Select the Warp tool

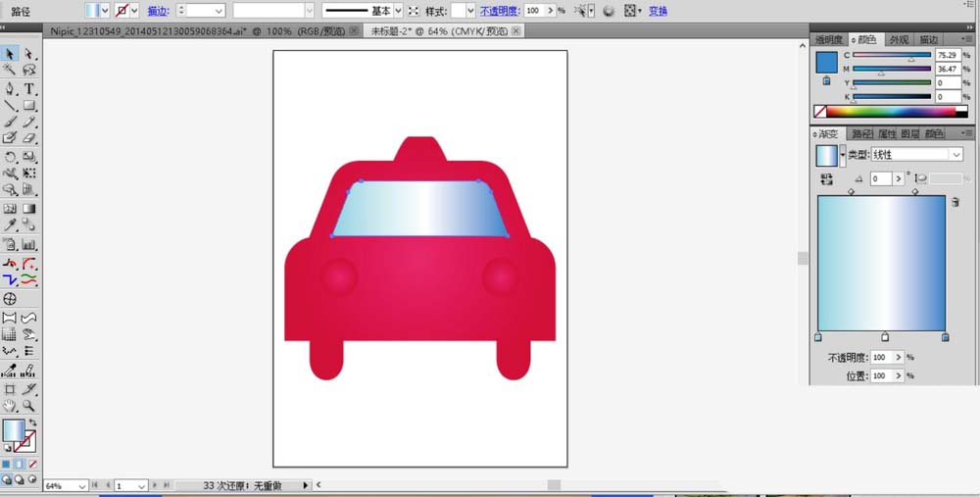[10, 174]
